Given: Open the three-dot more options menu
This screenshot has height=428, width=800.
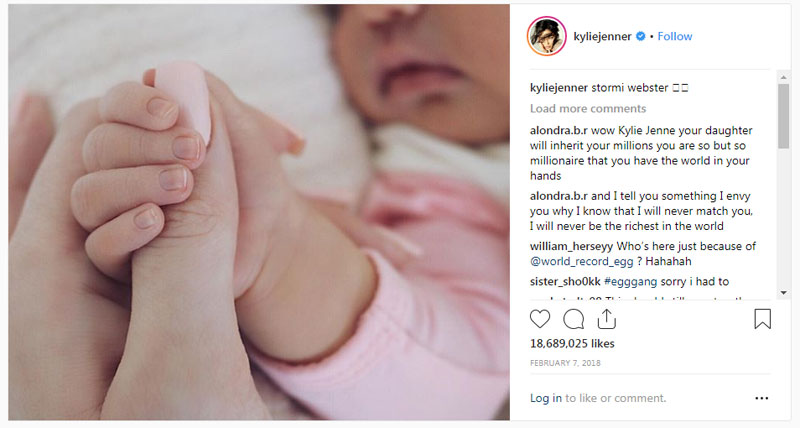Looking at the screenshot, I should click(761, 398).
